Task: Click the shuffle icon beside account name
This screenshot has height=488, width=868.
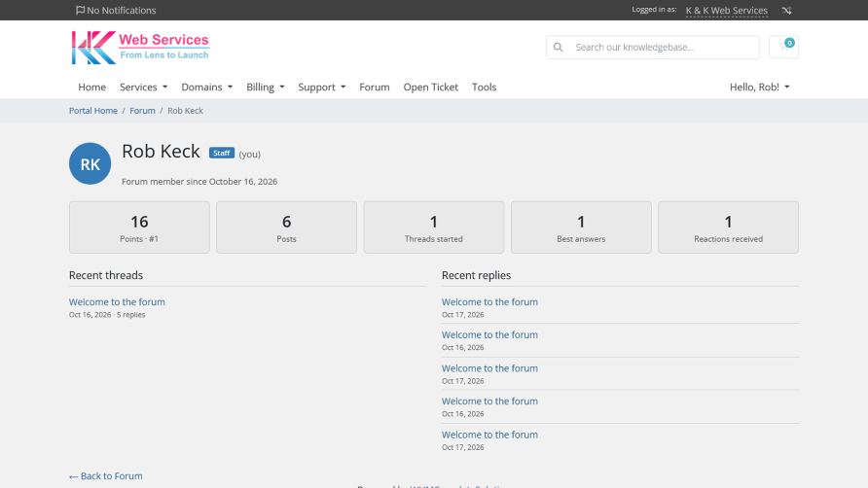Action: (786, 10)
